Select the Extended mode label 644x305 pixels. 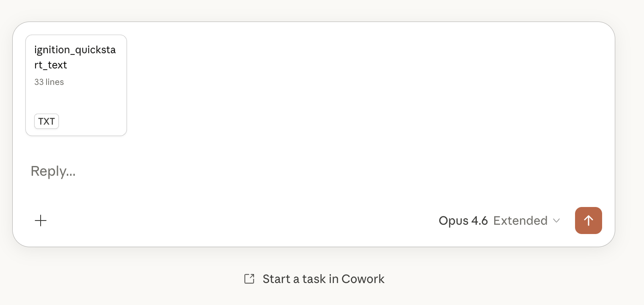pos(520,221)
